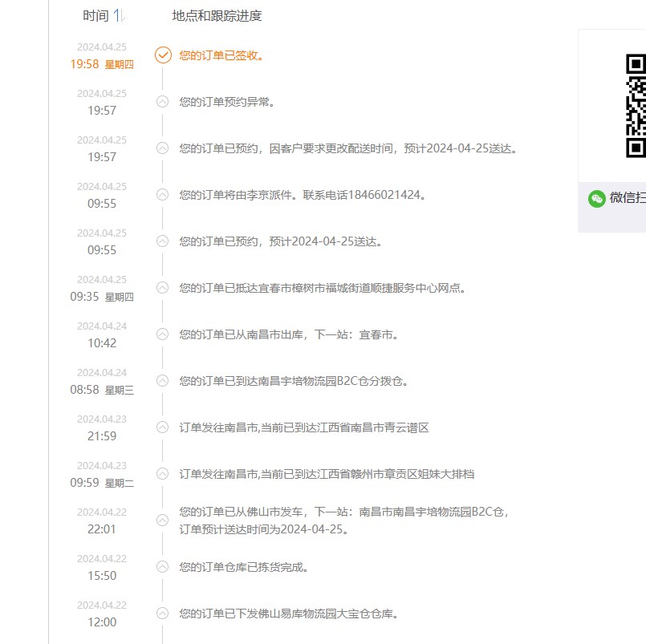The width and height of the screenshot is (646, 644).
Task: Click courier contact text with phone 18466021424
Action: [x=303, y=195]
